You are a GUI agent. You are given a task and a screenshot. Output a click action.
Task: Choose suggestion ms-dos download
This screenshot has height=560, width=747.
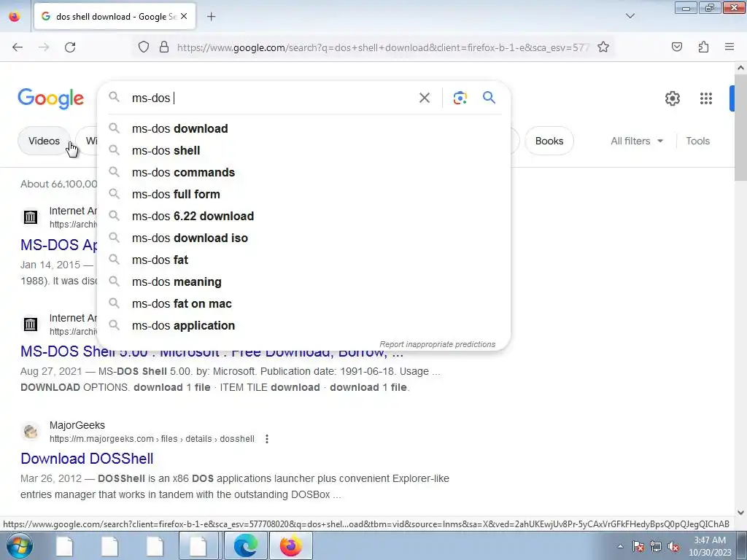pos(304,128)
